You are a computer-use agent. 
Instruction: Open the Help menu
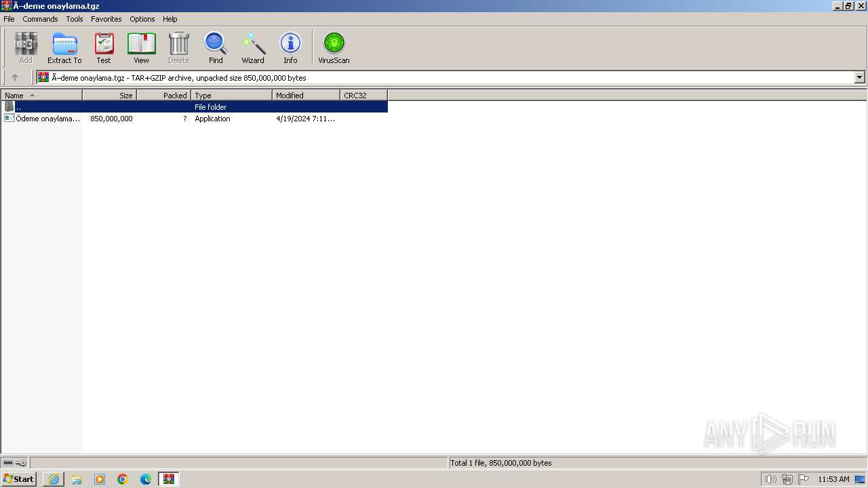point(170,19)
